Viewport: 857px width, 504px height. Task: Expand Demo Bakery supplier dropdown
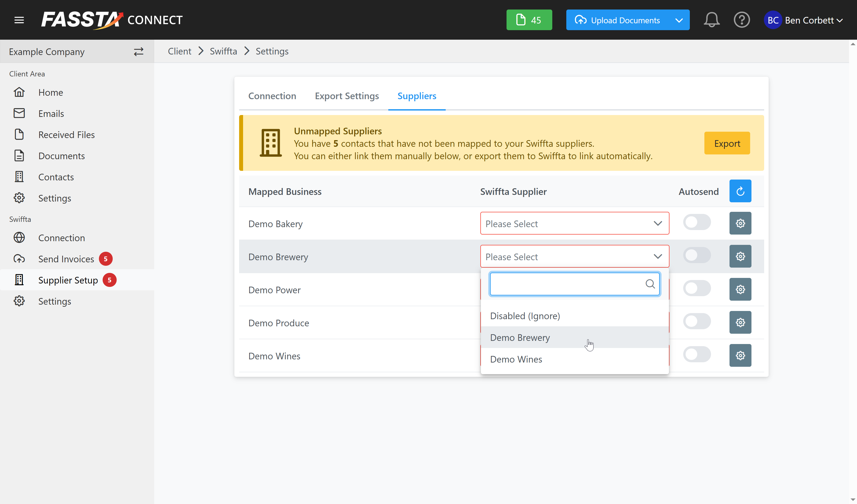coord(575,223)
